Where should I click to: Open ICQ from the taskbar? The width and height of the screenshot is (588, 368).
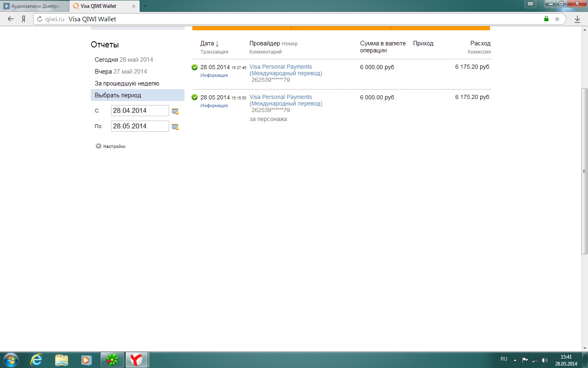pos(112,360)
